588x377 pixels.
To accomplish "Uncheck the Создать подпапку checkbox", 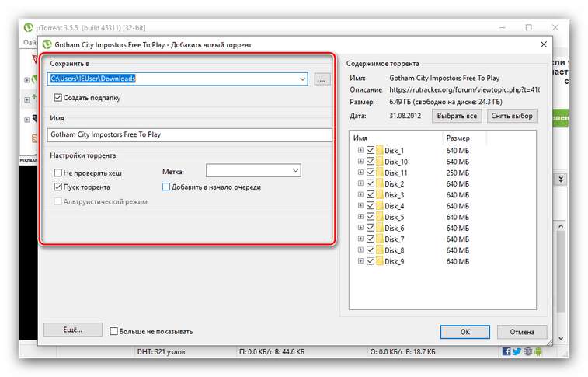I will (x=58, y=98).
